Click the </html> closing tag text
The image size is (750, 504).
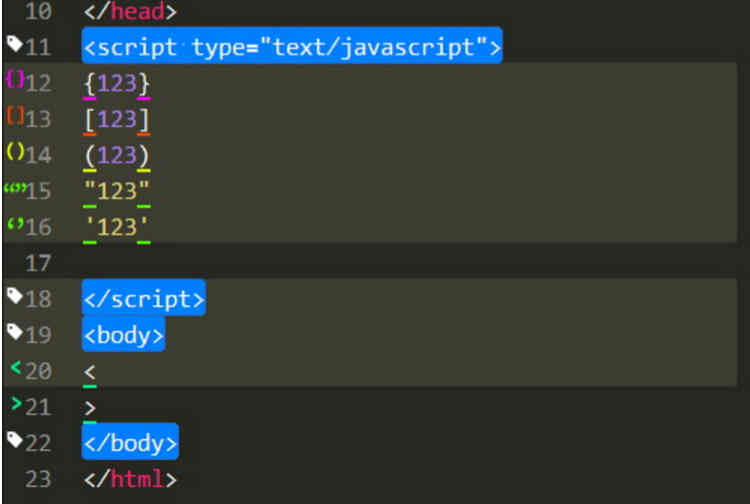[x=130, y=478]
